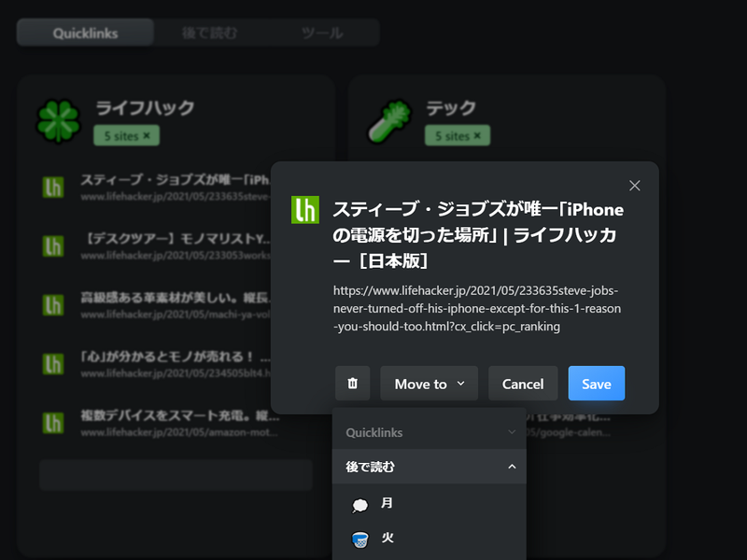747x560 pixels.
Task: Click the lh favicon beside 「心」が分かるとモノが売れる
Action: [53, 364]
